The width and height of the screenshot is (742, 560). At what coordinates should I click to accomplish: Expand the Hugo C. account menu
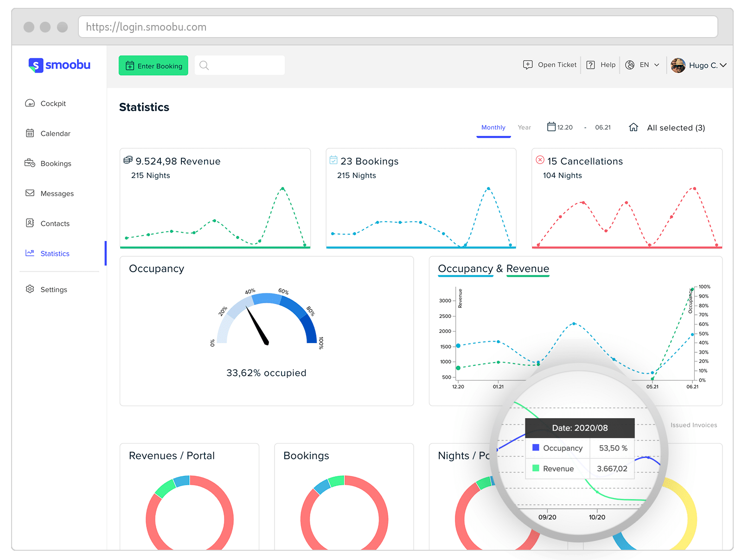pyautogui.click(x=708, y=65)
